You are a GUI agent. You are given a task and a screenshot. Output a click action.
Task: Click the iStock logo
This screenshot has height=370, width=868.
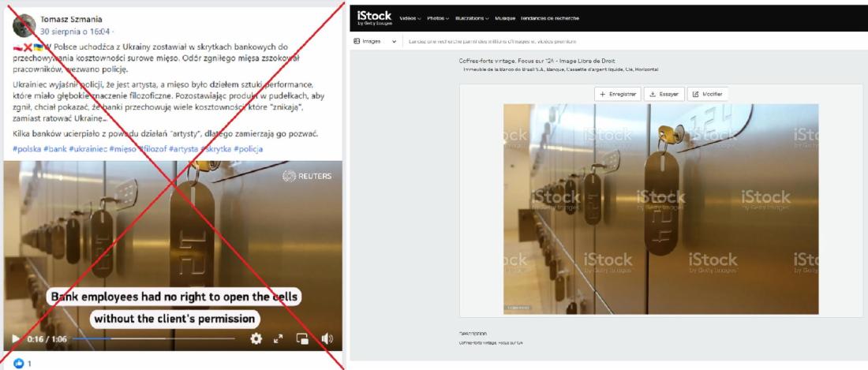(x=374, y=17)
